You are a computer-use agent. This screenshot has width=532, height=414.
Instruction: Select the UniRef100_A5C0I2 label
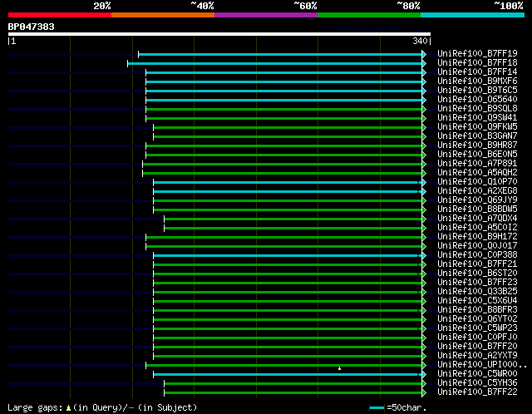[477, 227]
